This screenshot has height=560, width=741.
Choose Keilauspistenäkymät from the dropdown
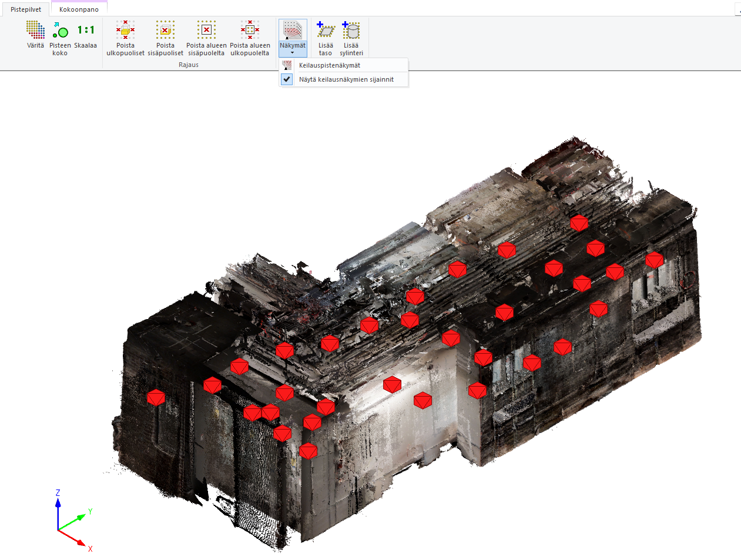[330, 65]
